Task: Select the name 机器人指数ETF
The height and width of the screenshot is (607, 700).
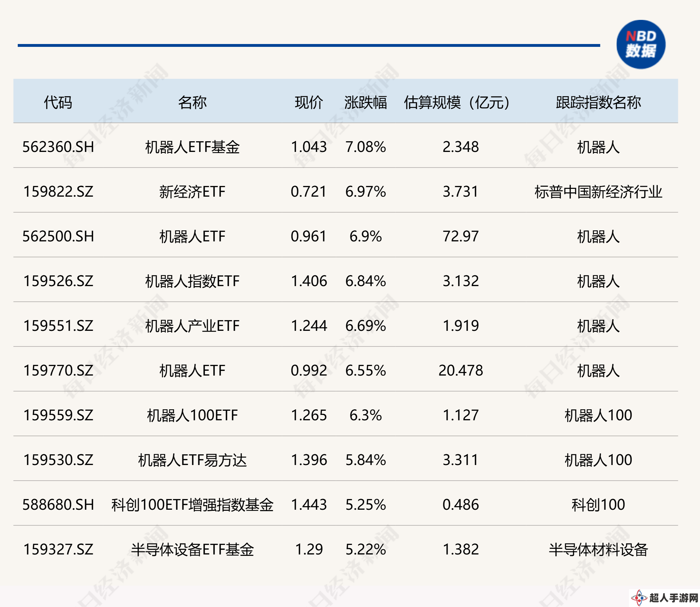Action: (192, 281)
